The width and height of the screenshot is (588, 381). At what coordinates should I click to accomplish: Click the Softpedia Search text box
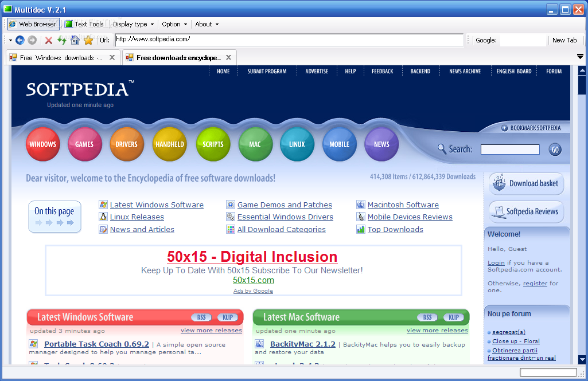point(510,150)
